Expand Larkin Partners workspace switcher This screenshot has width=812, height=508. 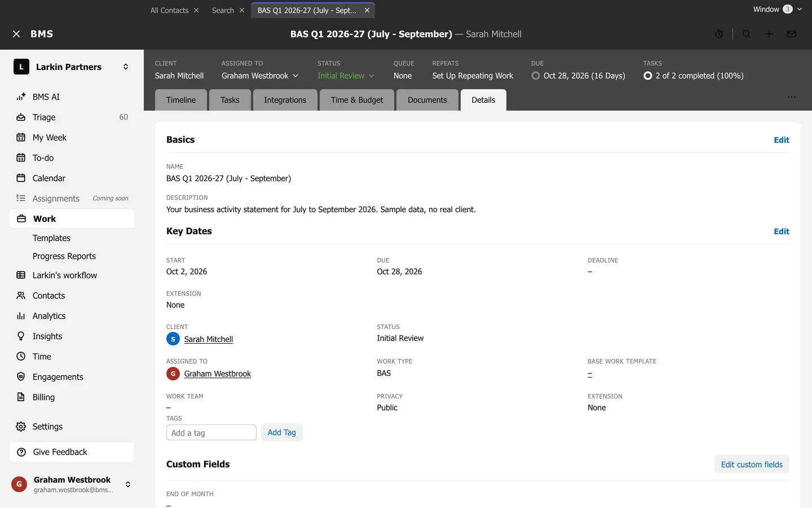126,67
